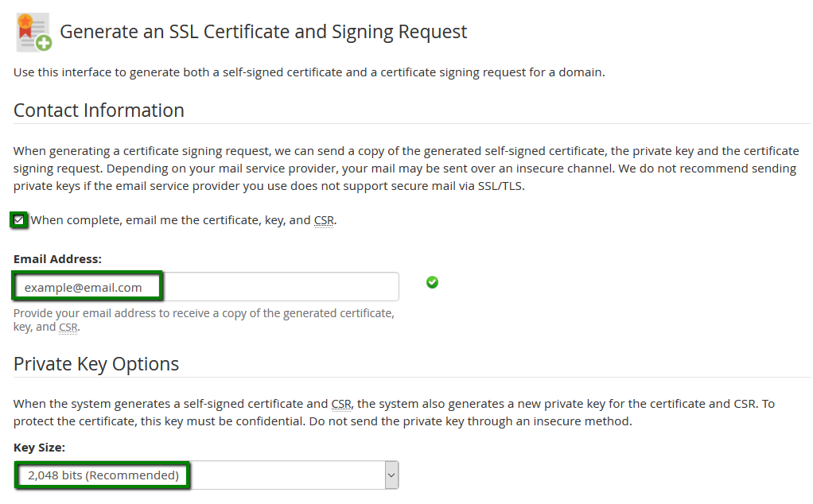Click the 'Use this interface' intro sentence
This screenshot has height=504, width=813.
tap(309, 72)
